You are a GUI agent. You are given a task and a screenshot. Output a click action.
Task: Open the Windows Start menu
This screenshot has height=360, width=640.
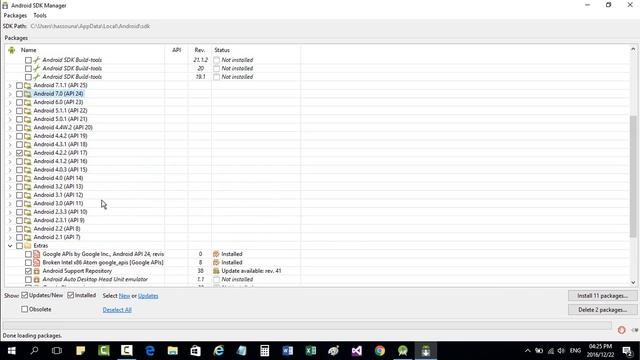point(11,351)
